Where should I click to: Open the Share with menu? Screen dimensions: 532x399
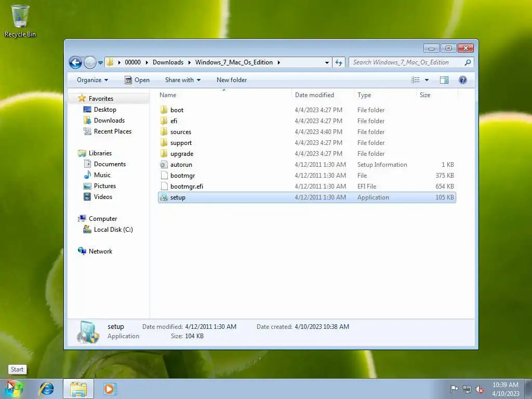(182, 80)
